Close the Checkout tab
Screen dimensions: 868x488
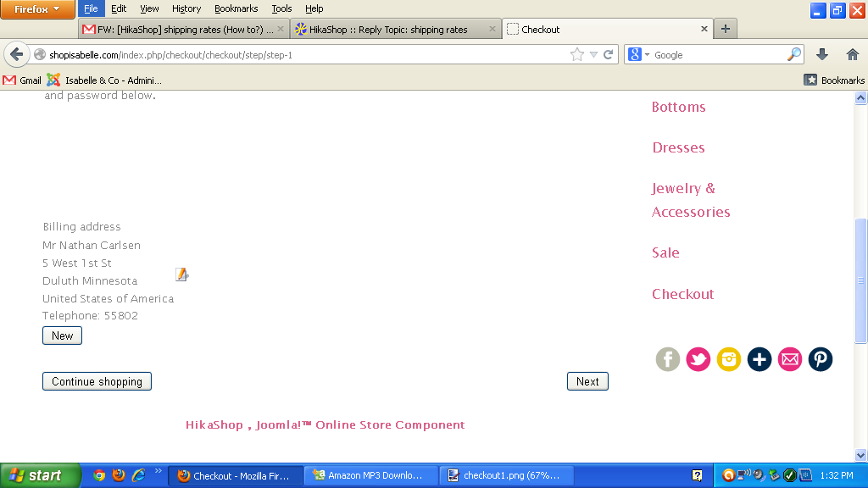point(704,29)
